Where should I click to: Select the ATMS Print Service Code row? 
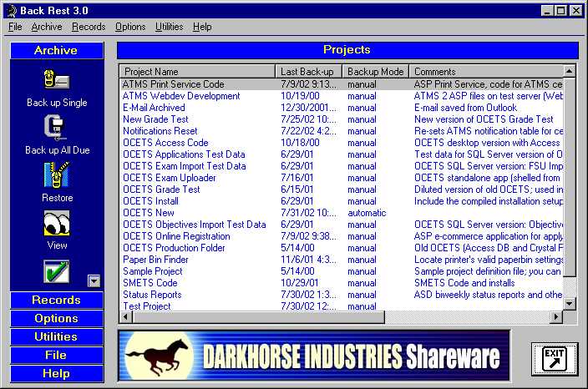[342, 84]
